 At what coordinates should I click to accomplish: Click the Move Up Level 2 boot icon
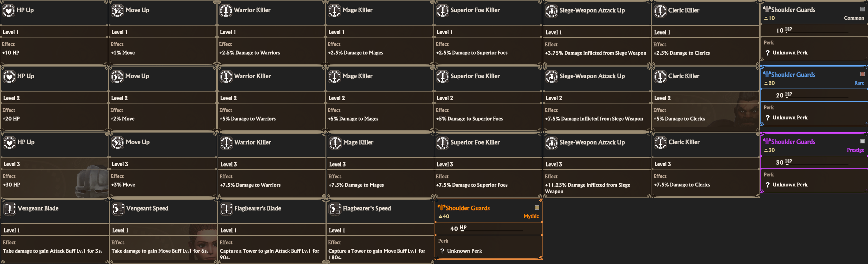click(x=117, y=77)
